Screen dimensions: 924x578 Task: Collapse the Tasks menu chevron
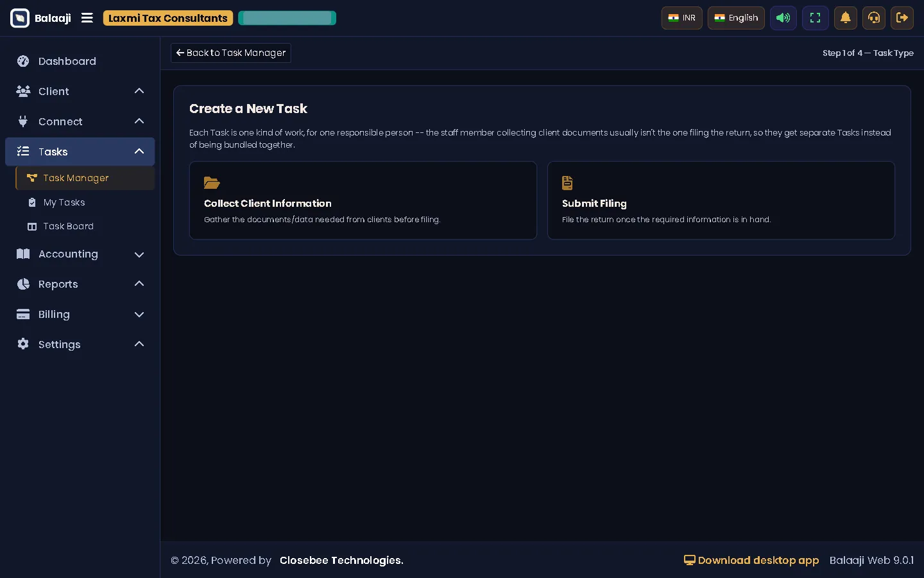pos(139,152)
